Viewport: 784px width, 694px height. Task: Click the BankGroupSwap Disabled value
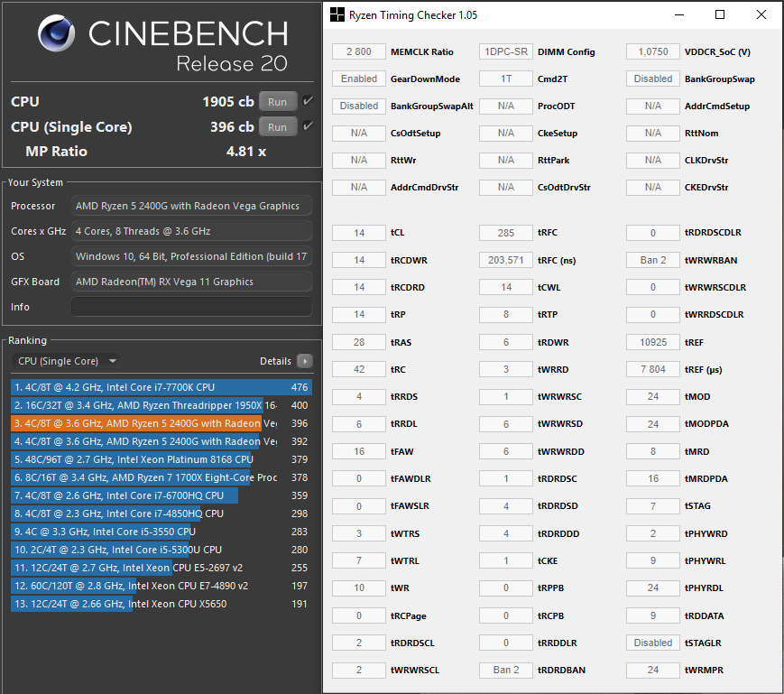click(x=653, y=79)
